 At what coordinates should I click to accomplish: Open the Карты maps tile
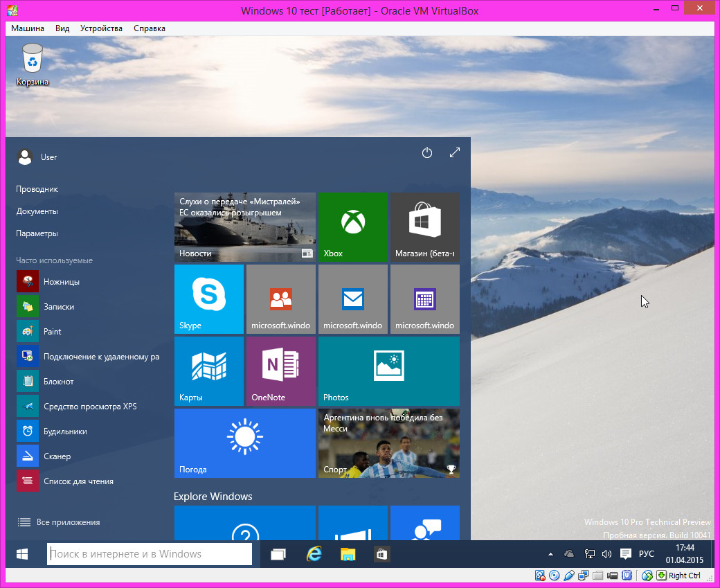[209, 371]
